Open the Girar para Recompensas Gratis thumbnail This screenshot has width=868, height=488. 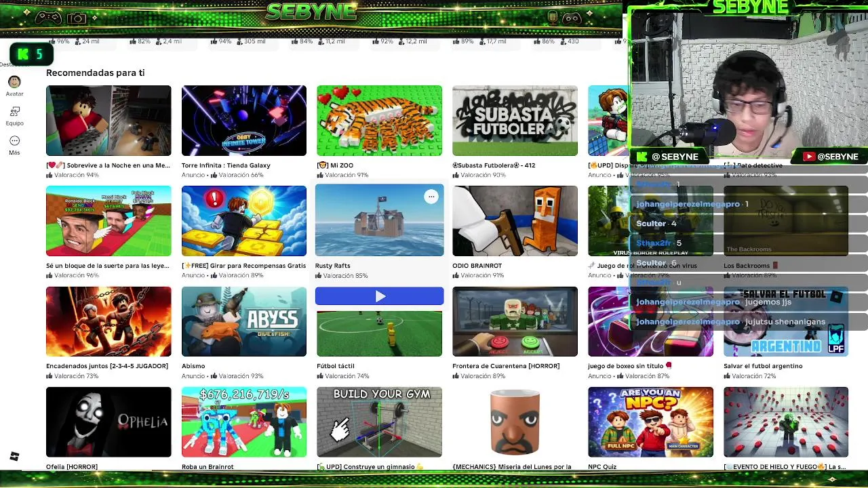244,221
